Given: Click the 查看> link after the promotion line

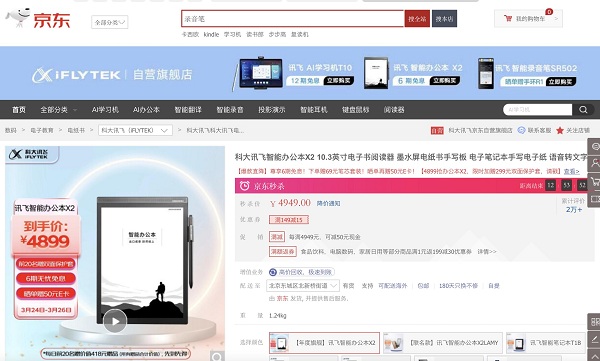Looking at the screenshot, I should pos(571,172).
